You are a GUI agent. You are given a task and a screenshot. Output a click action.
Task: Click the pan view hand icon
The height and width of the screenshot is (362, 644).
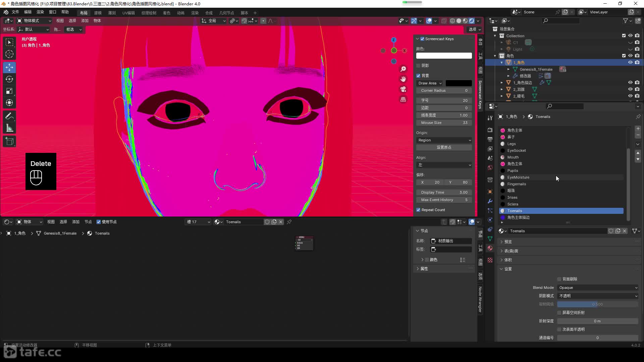pyautogui.click(x=403, y=79)
